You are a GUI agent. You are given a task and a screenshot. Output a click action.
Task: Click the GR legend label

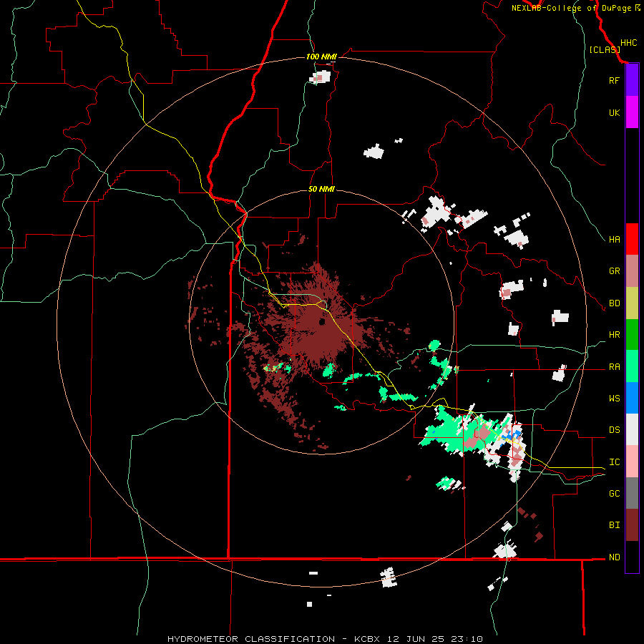614,271
